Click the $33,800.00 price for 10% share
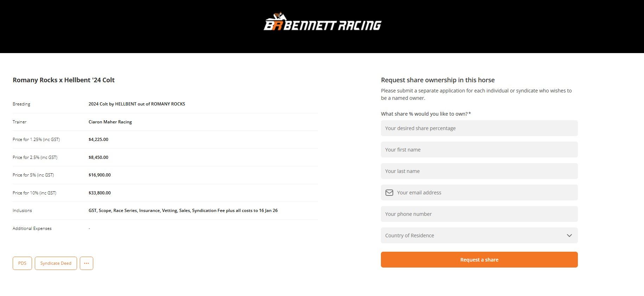This screenshot has height=296, width=644. point(100,193)
